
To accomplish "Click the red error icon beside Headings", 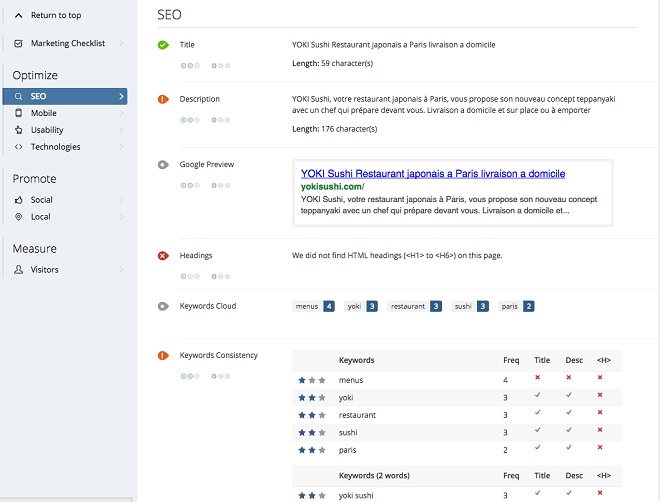I will tap(163, 255).
